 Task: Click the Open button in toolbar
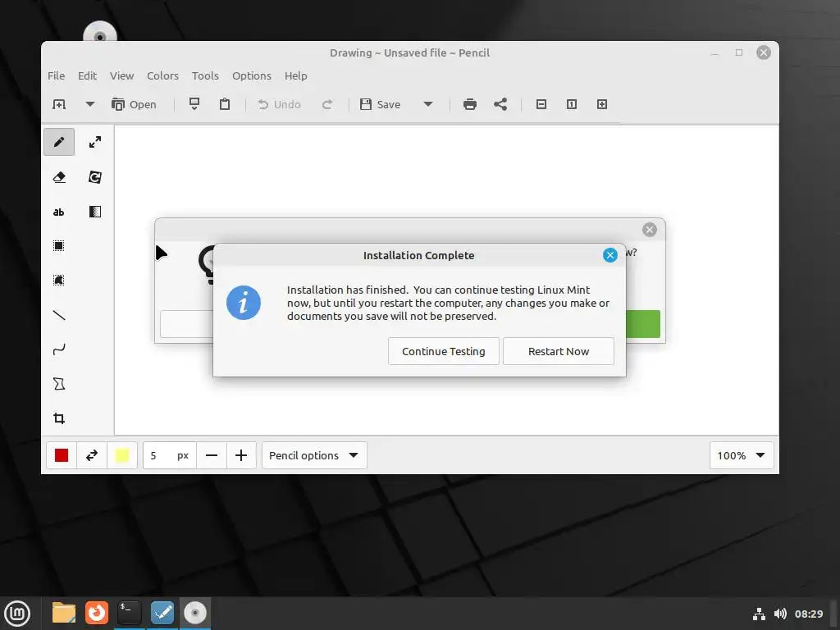134,104
